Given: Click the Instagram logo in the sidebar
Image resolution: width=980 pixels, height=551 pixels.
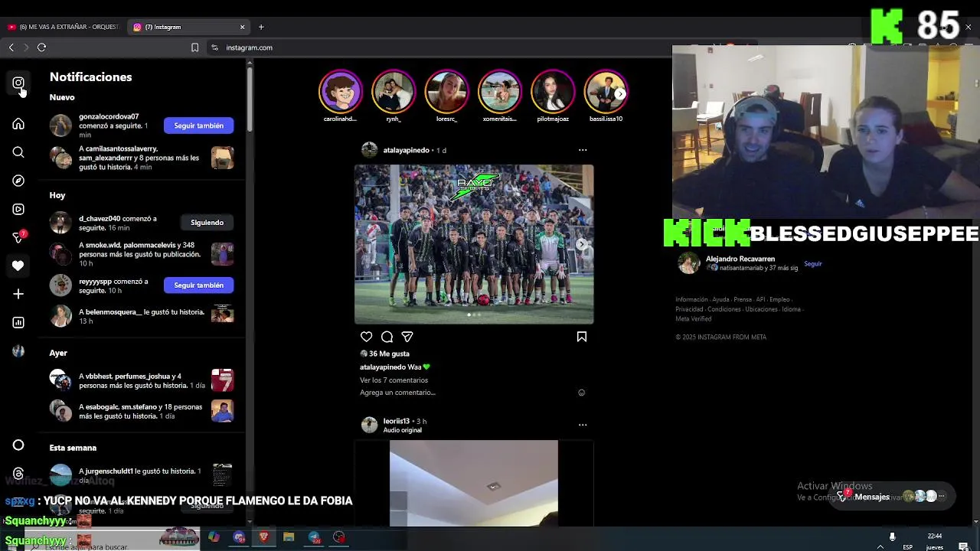Looking at the screenshot, I should 18,83.
